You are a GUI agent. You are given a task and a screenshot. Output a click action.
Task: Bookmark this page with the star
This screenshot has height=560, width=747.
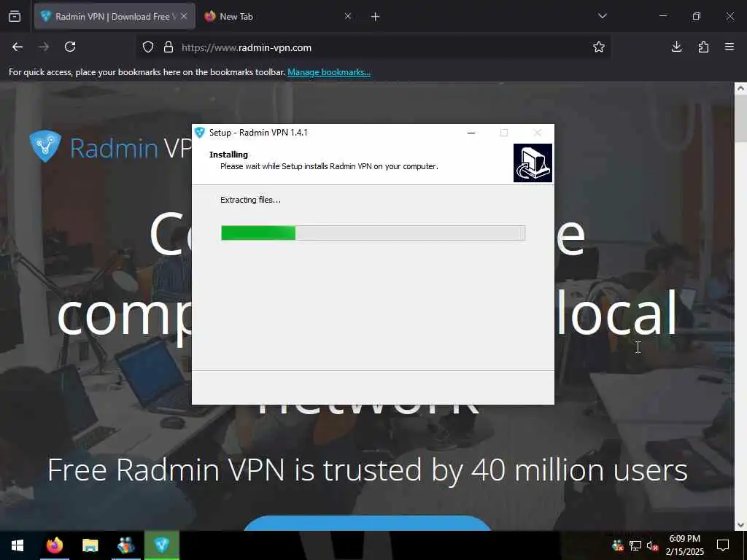[598, 47]
